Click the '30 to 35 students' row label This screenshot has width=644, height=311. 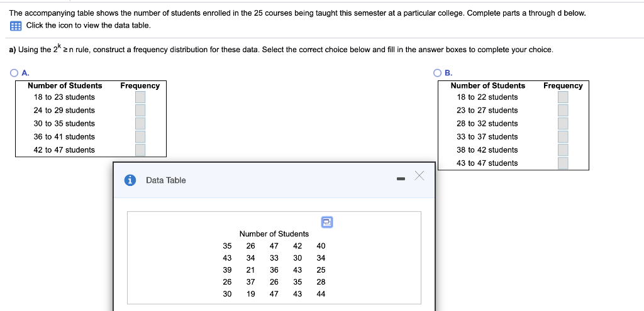coord(64,124)
